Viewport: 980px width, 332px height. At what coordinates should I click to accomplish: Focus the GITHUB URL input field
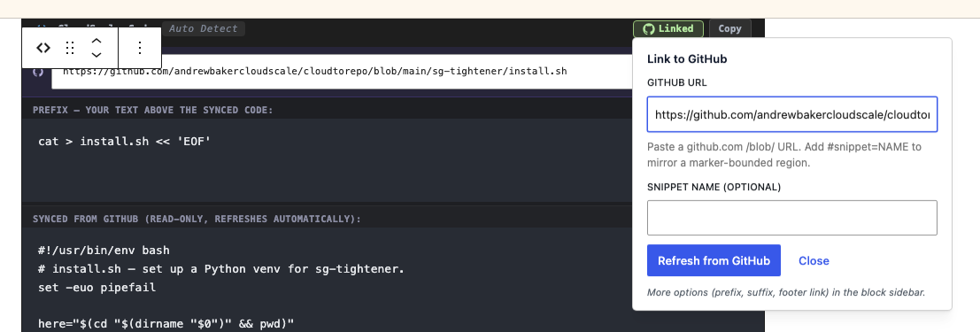[x=791, y=114]
